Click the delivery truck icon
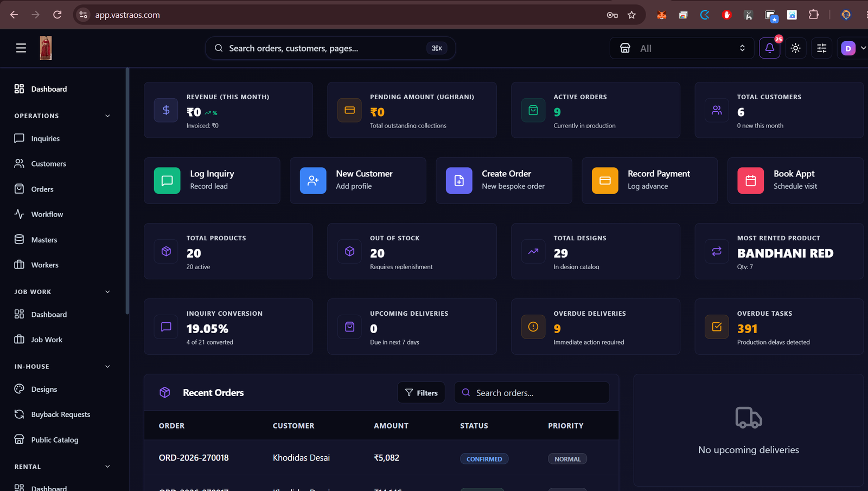This screenshot has height=491, width=868. pyautogui.click(x=749, y=418)
